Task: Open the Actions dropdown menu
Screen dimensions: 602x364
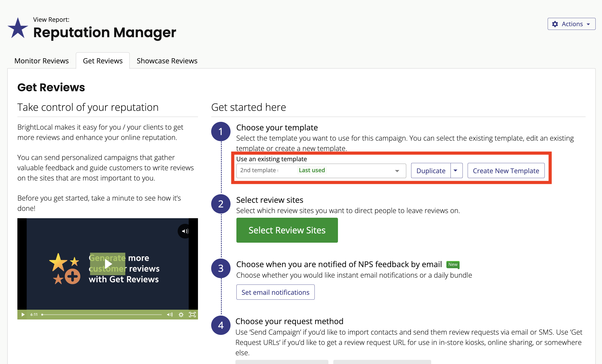Action: pyautogui.click(x=571, y=24)
